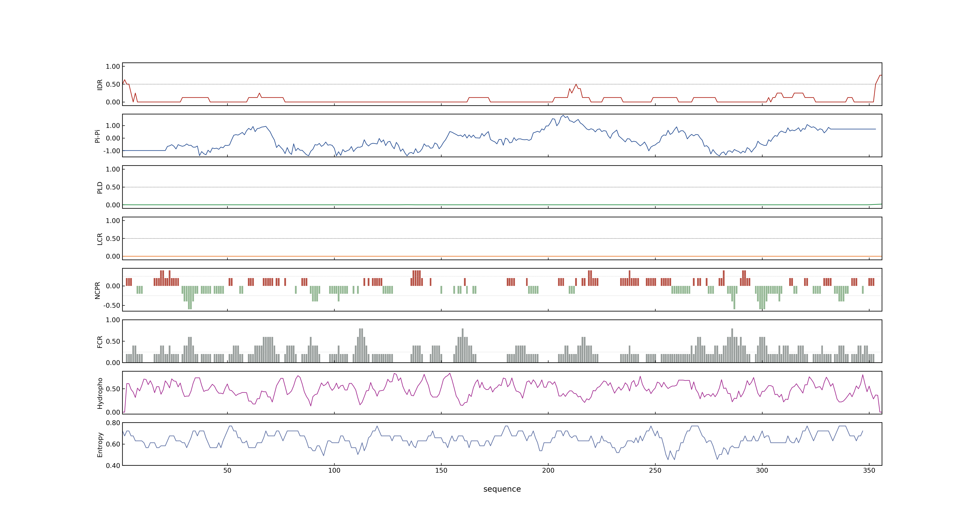Click the 1.00 tick on PLD axis
Screen dimensions: 980x523
[113, 169]
